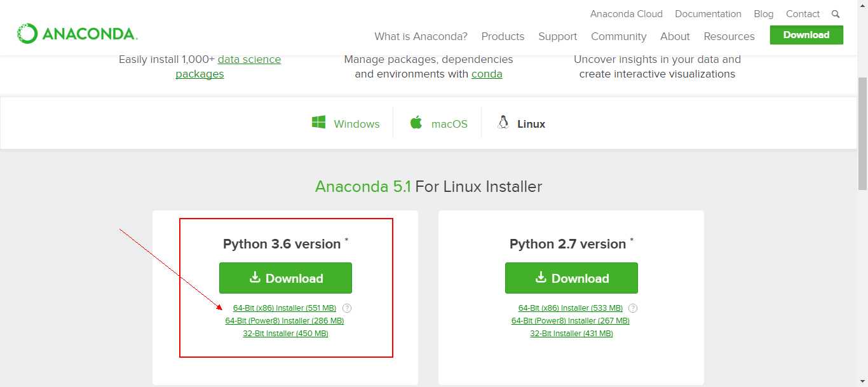Click 64-Bit (Power8) Installer (267 MB)
868x387 pixels.
pos(571,321)
